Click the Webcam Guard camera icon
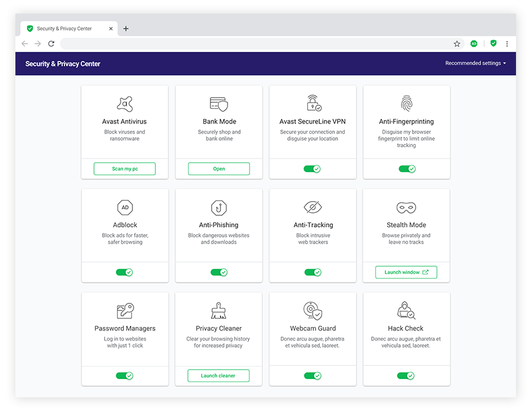Screen dimensions: 532x411 coord(313,310)
